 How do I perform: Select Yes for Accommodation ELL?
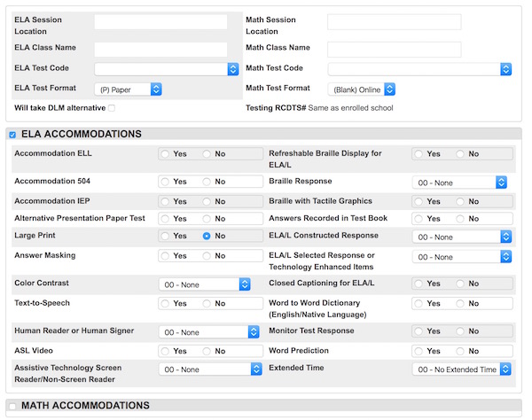165,154
